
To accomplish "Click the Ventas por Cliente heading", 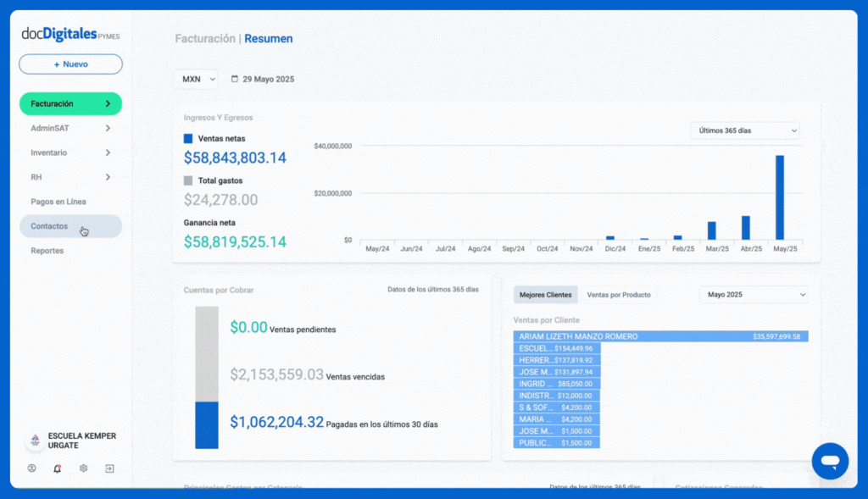I will click(x=547, y=320).
